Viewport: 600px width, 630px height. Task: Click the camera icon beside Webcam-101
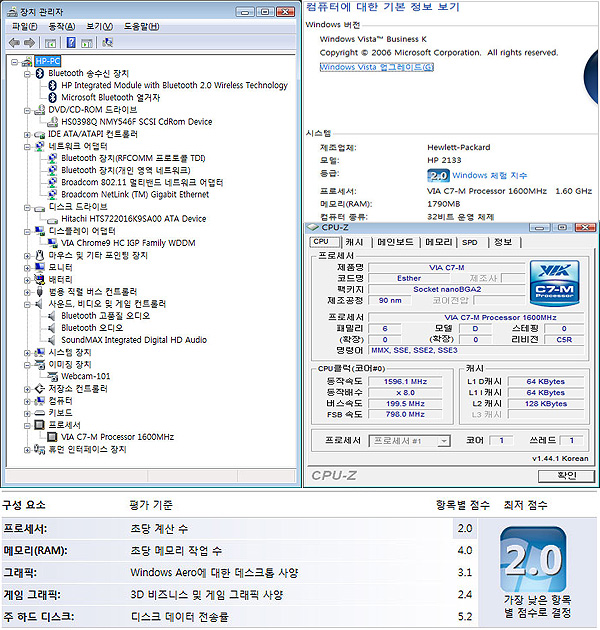pos(53,376)
